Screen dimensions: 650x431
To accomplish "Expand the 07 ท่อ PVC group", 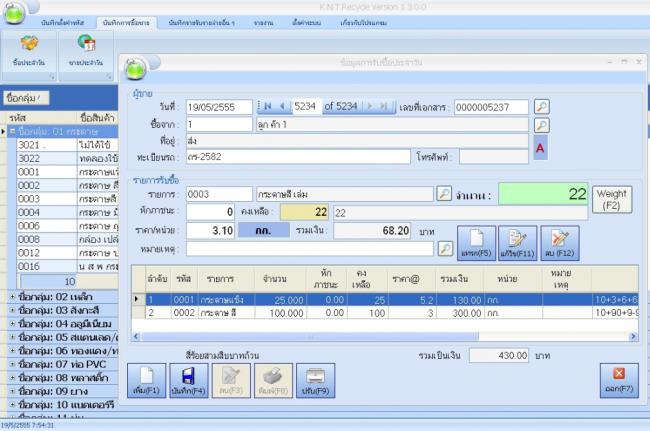I will [x=12, y=362].
